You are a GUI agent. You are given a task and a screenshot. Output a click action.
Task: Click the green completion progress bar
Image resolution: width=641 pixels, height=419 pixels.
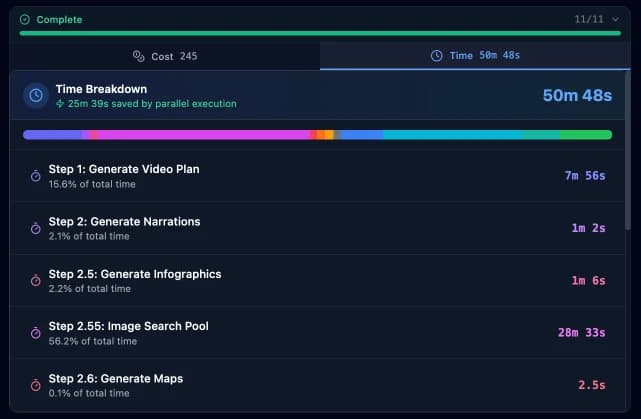320,34
